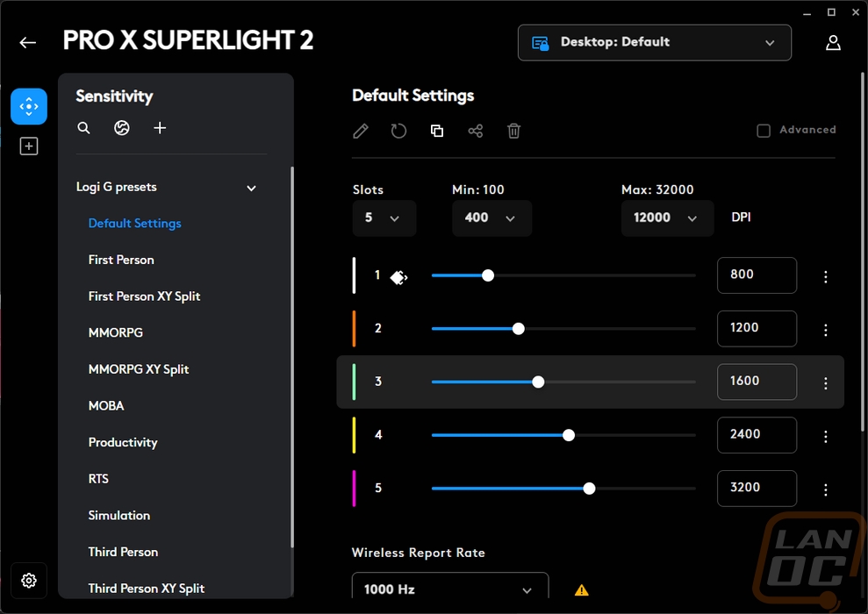Click the slot 3 DPI slider handle

(538, 382)
